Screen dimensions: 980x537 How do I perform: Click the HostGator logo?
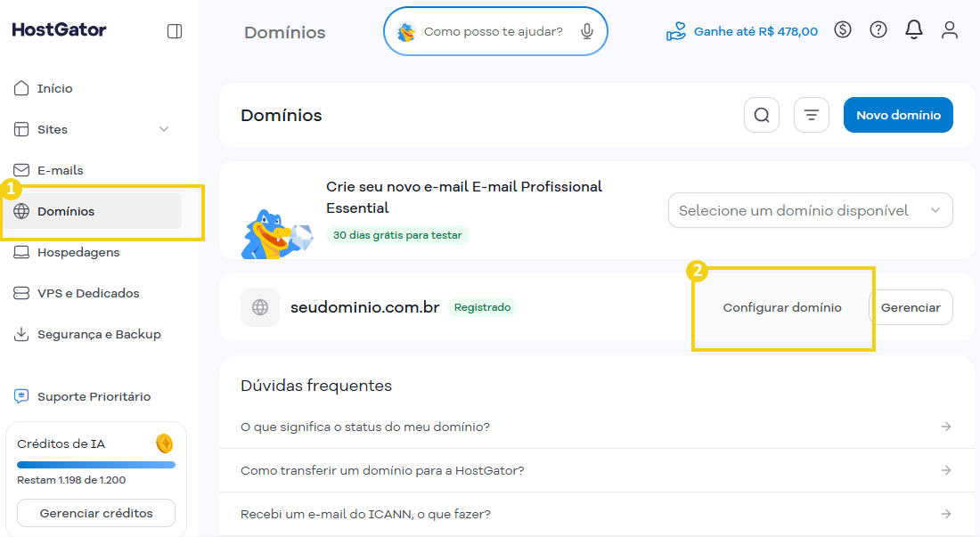click(60, 29)
